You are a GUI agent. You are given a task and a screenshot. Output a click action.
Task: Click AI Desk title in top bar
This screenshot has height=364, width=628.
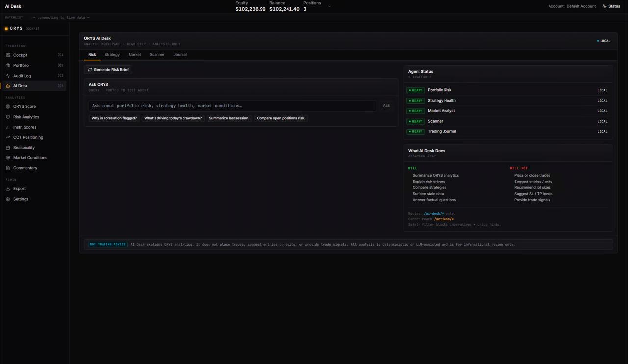click(13, 6)
